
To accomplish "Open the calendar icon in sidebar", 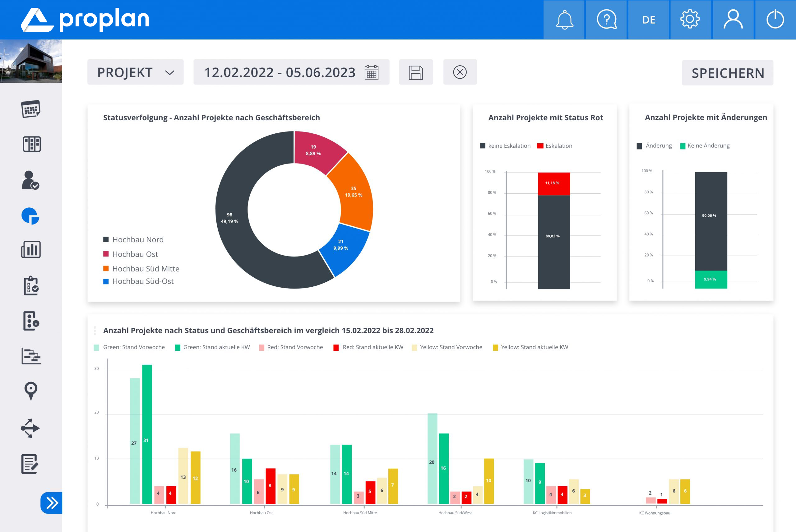I will (31, 109).
